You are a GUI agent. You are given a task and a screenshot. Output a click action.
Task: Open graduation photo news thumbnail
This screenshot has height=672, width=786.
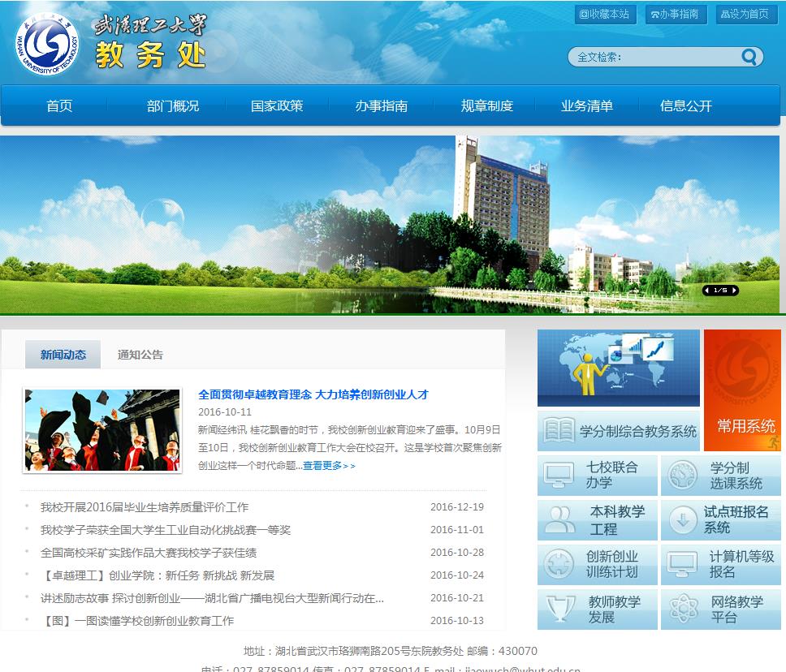[102, 430]
